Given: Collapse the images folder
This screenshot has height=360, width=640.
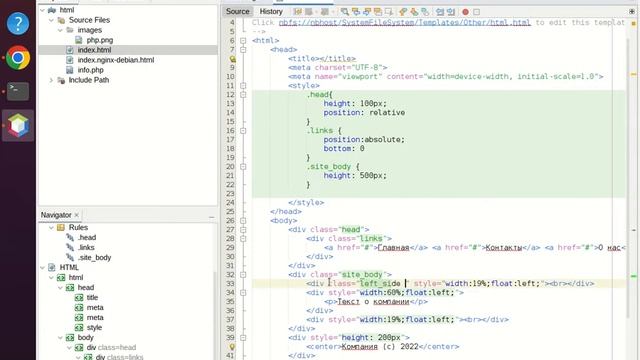Looking at the screenshot, I should click(x=60, y=30).
